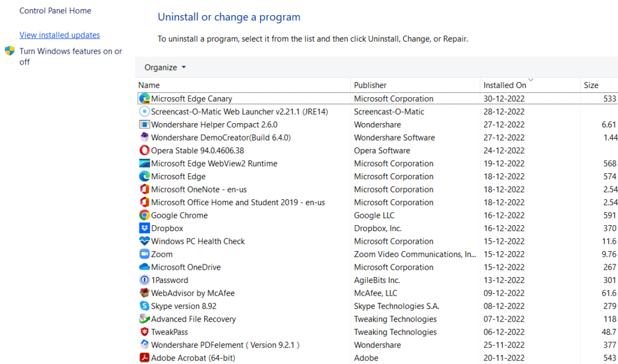Click the 25-11-2022 install date
The width and height of the screenshot is (618, 364).
pos(504,345)
